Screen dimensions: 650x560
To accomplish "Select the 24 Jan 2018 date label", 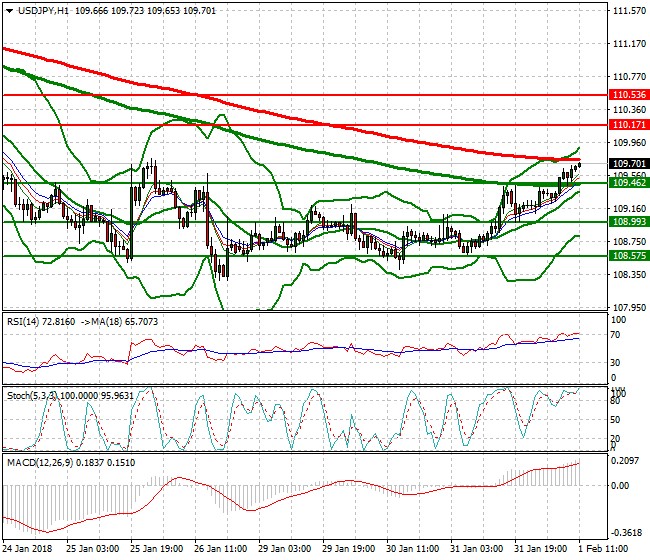I will (x=27, y=549).
